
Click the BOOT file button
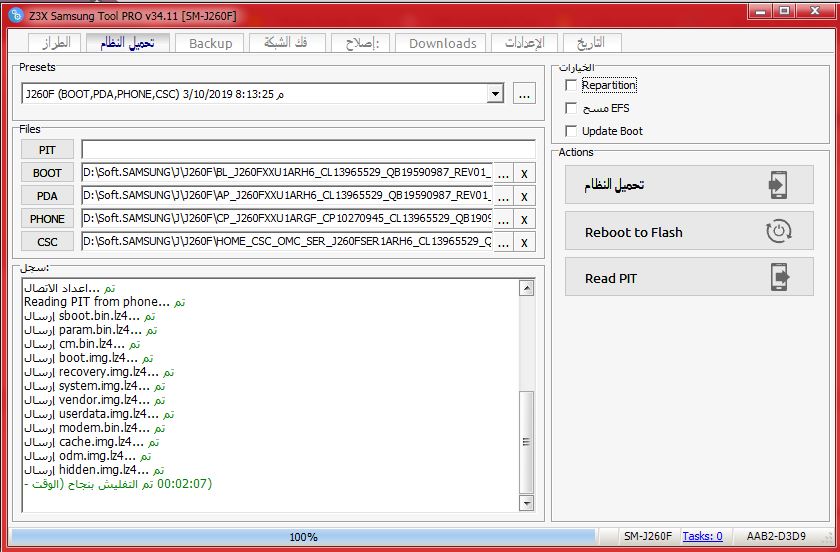(47, 173)
